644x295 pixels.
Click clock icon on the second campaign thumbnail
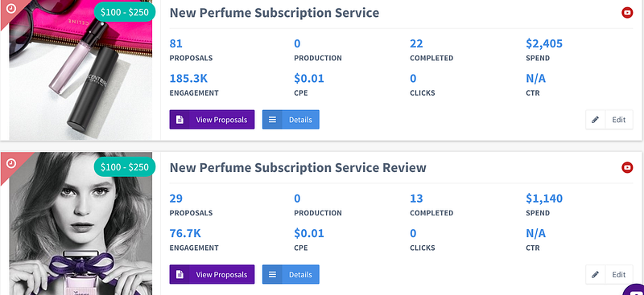11,163
